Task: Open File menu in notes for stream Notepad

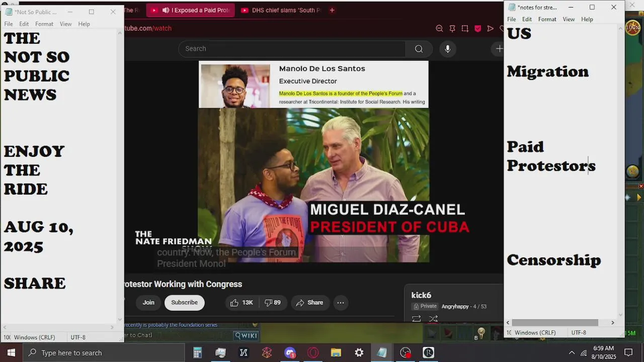Action: tap(512, 19)
